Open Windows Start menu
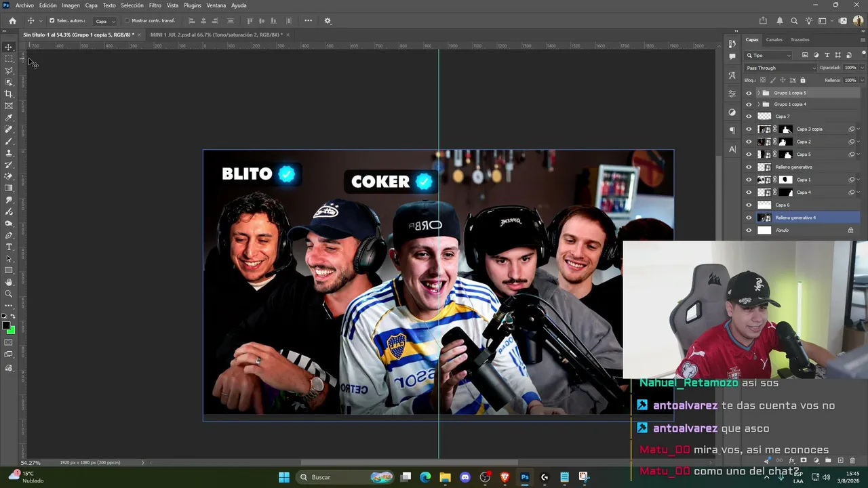 point(284,477)
